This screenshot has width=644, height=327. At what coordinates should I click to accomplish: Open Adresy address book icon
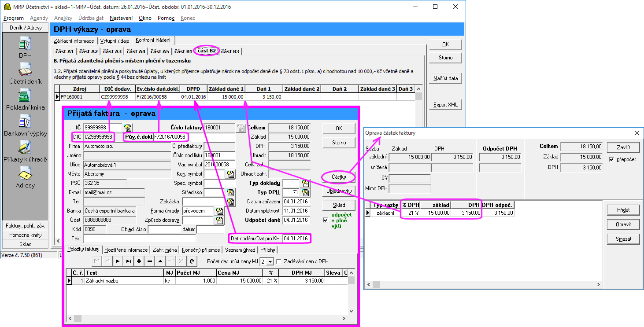click(x=25, y=174)
